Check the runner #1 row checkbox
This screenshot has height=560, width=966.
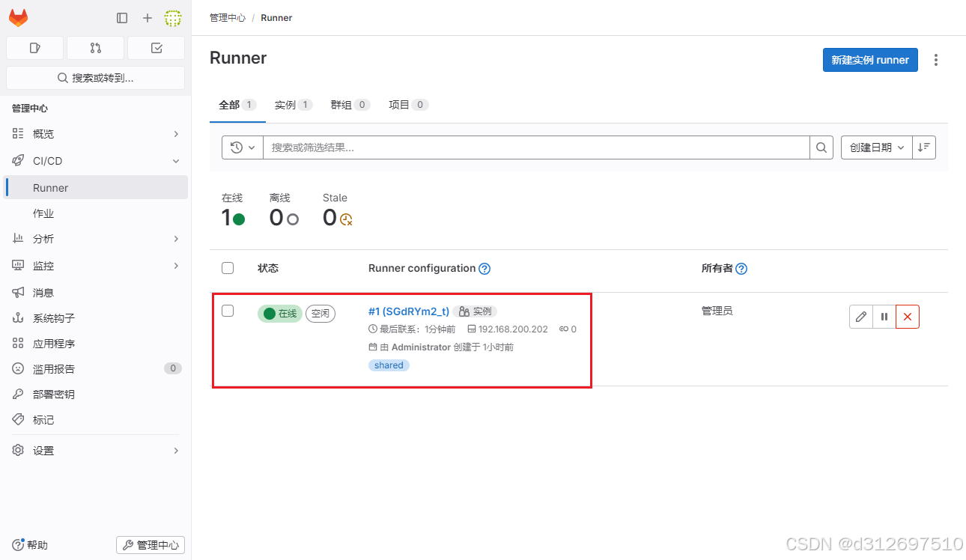tap(228, 311)
